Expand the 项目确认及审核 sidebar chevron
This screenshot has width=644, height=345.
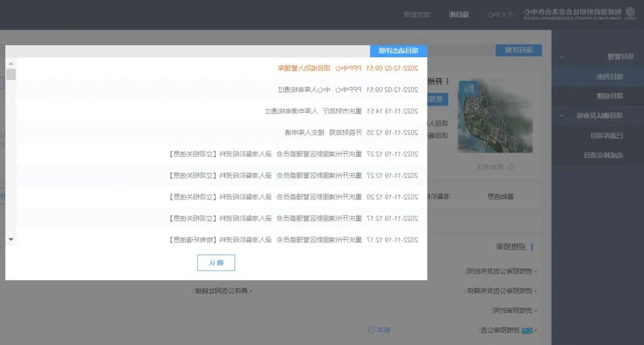[562, 116]
